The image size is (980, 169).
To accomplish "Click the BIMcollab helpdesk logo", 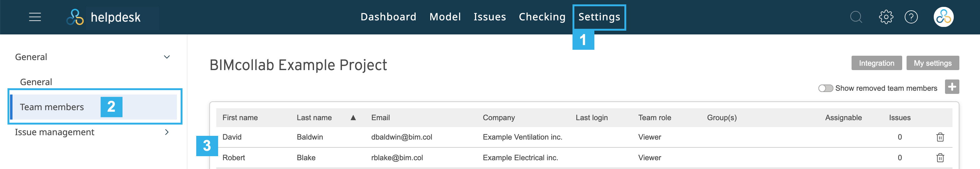I will coord(104,17).
